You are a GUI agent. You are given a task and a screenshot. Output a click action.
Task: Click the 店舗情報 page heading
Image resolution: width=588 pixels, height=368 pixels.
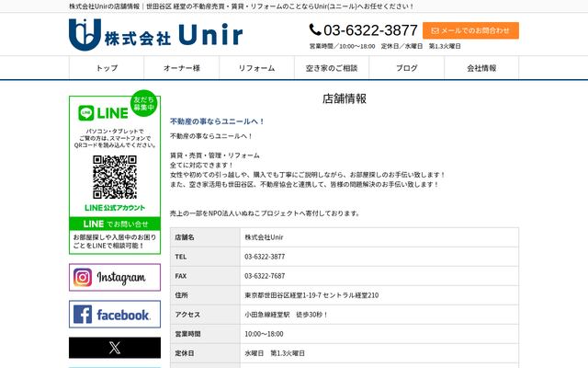tap(345, 98)
